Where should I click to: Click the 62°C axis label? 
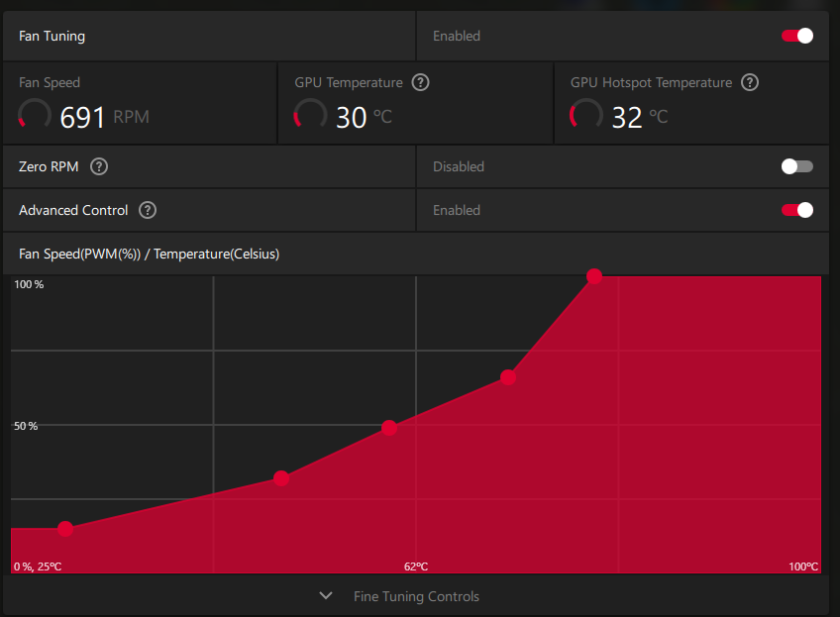(x=416, y=566)
